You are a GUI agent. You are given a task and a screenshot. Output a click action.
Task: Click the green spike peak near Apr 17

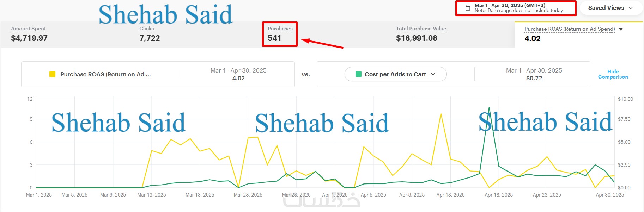click(489, 108)
